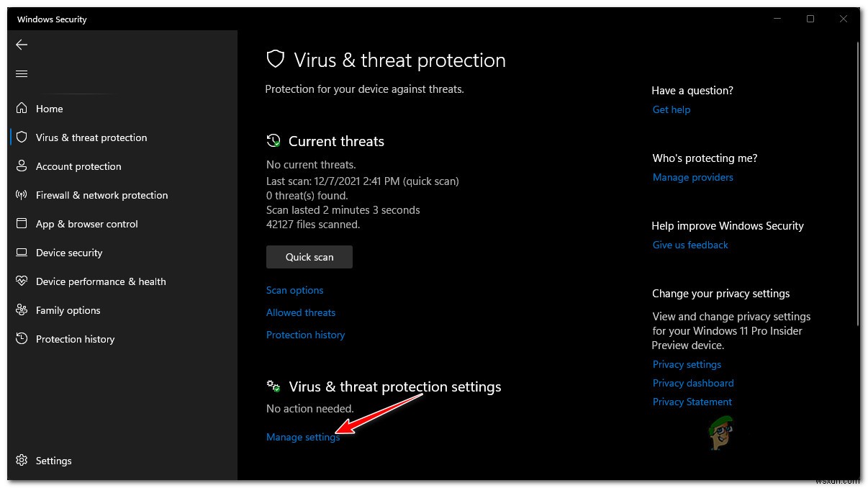Select Device security in the sidebar
The width and height of the screenshot is (868, 488).
tap(69, 253)
